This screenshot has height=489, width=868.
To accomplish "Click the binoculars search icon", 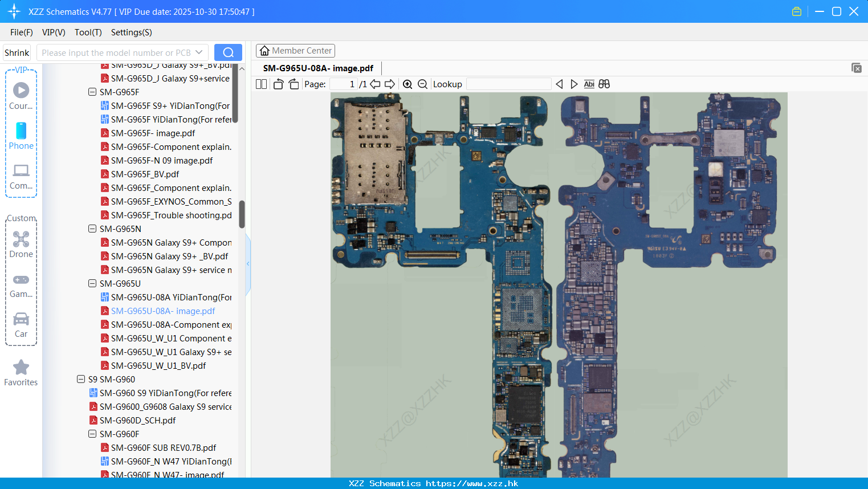I will 604,84.
